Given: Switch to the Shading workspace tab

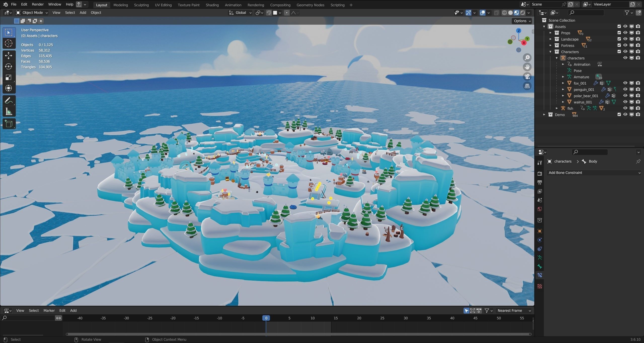Looking at the screenshot, I should (212, 5).
